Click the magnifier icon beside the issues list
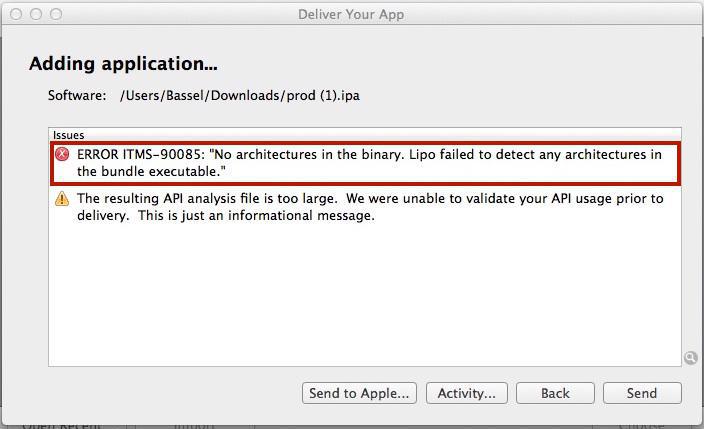Viewport: 704px width, 429px height. (x=690, y=358)
